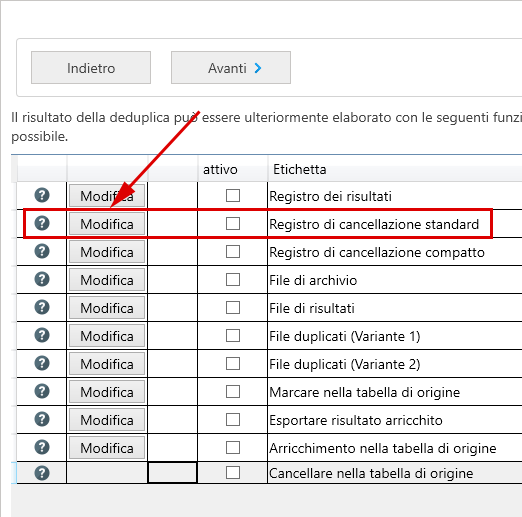Select the File duplicati (Variante 2) label
Viewport: 522px width, 517px height.
(x=345, y=364)
